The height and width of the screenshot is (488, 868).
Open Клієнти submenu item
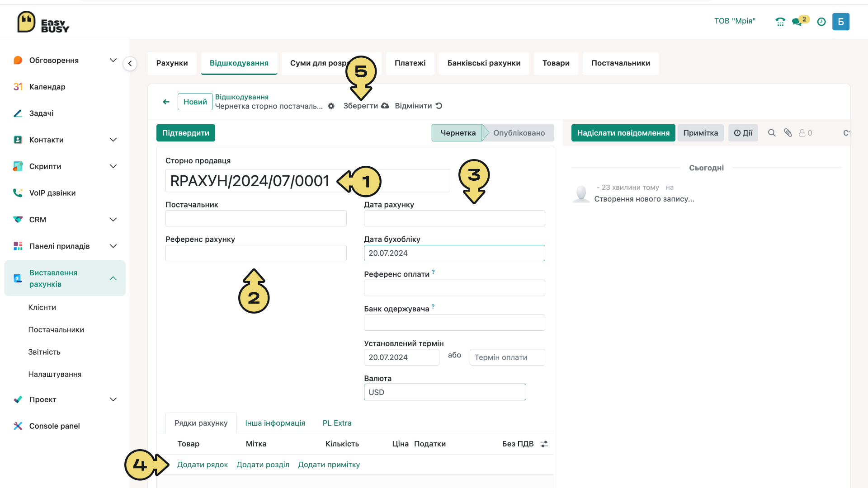coord(42,308)
